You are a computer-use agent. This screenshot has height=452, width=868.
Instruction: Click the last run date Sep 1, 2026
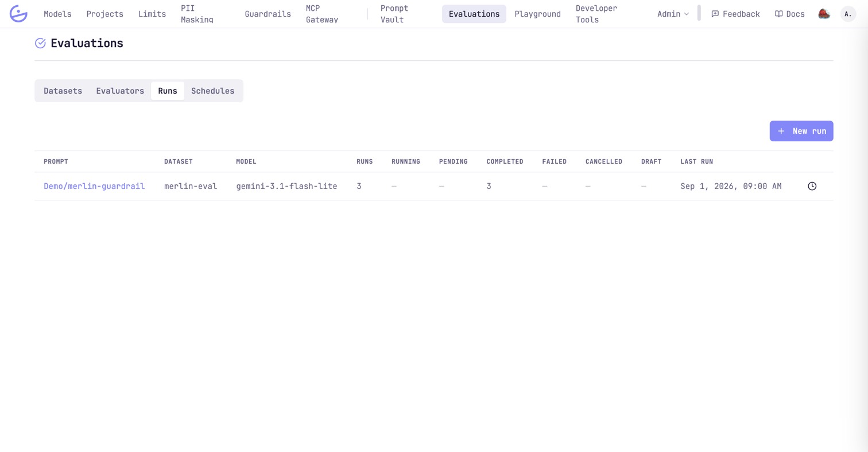tap(731, 186)
